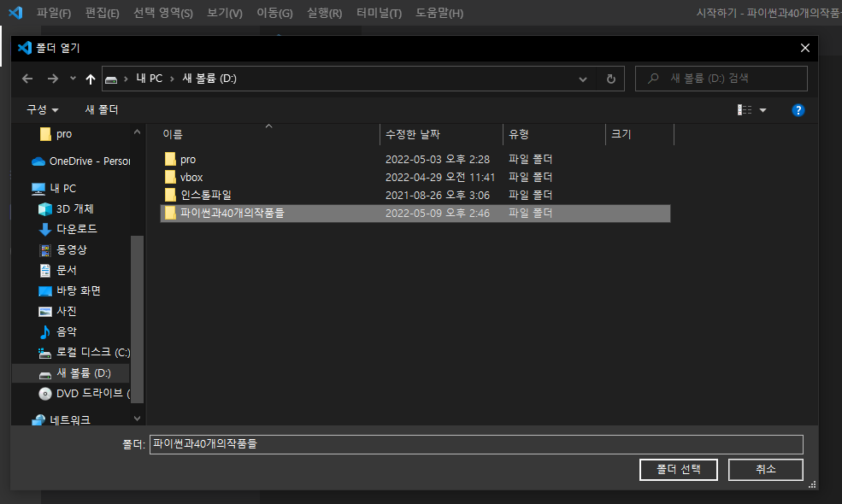The height and width of the screenshot is (504, 842).
Task: Expand address bar history dropdown
Action: click(583, 79)
